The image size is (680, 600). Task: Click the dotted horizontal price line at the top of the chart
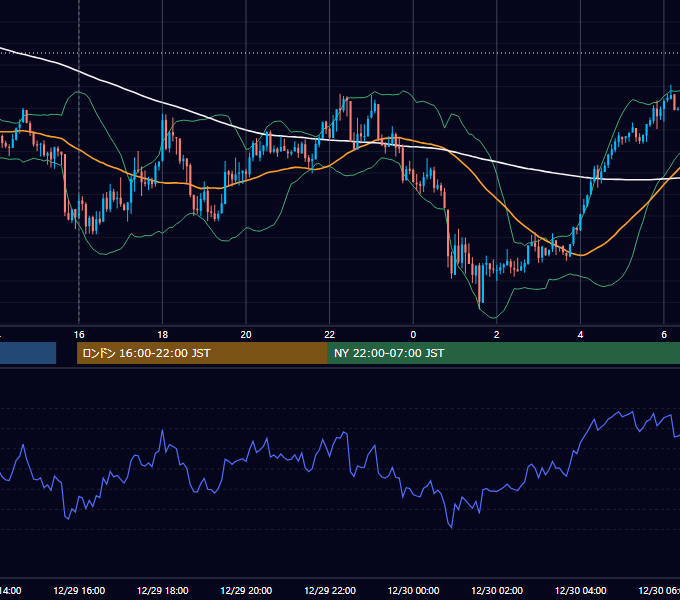(340, 53)
